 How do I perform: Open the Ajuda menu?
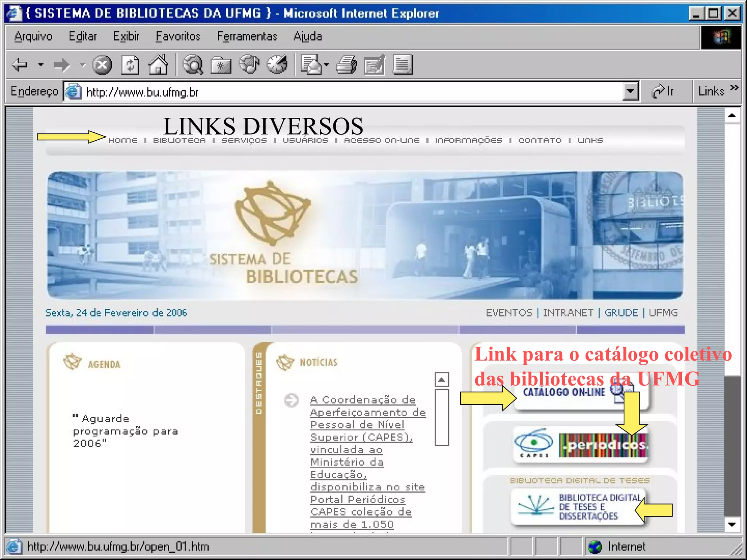(x=307, y=36)
